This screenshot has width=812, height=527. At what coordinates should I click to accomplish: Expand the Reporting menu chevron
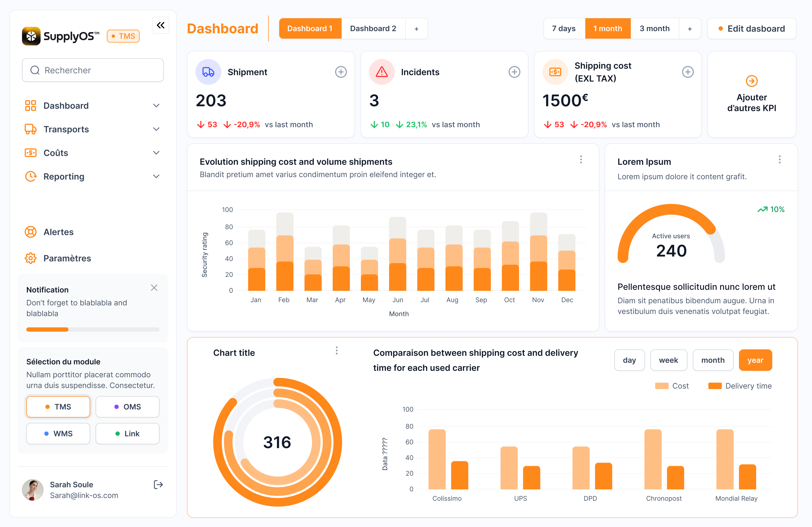pos(156,176)
